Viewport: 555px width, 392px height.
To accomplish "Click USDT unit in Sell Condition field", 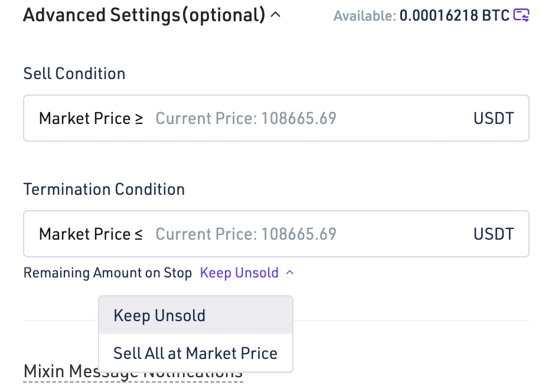I will click(494, 118).
